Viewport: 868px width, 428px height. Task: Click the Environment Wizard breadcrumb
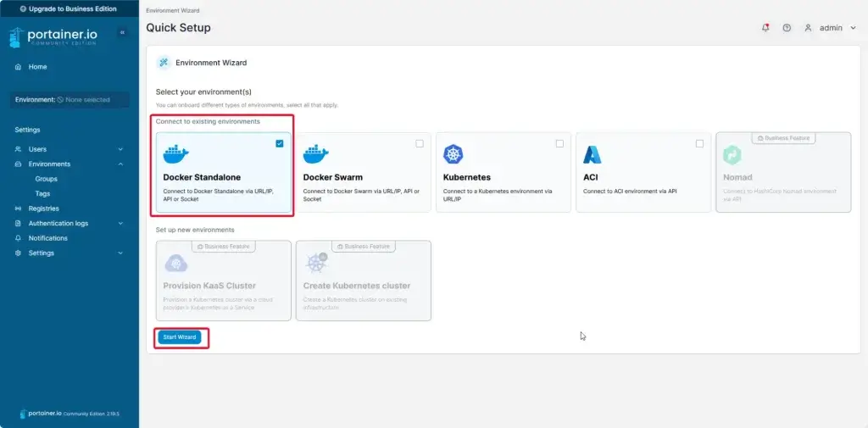[x=173, y=10]
